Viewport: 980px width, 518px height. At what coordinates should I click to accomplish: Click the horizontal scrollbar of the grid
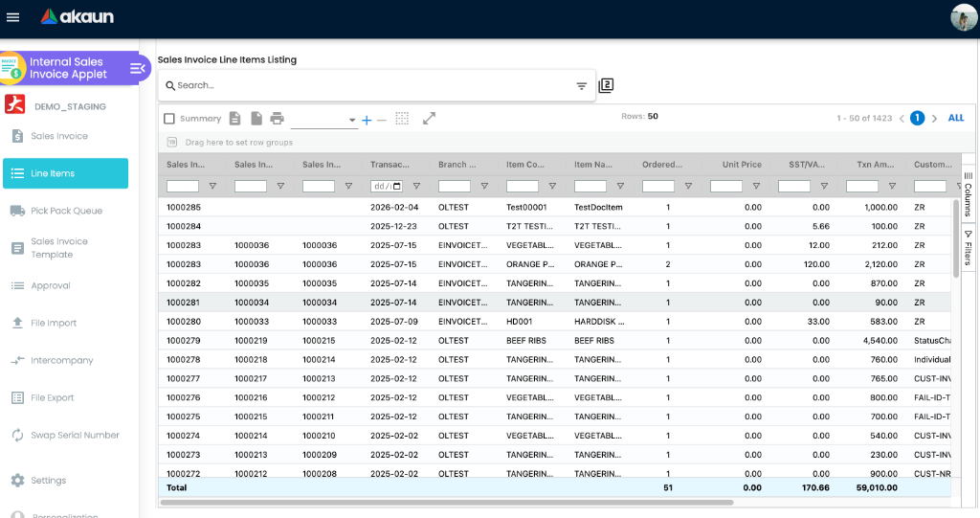point(447,503)
